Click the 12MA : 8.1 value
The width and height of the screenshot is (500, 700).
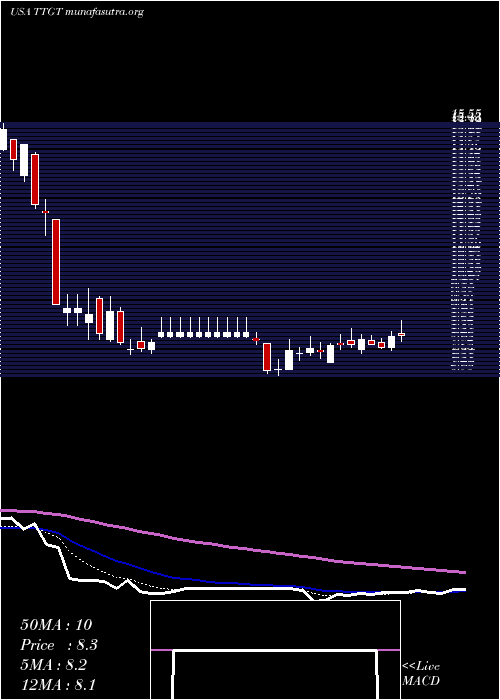58,684
